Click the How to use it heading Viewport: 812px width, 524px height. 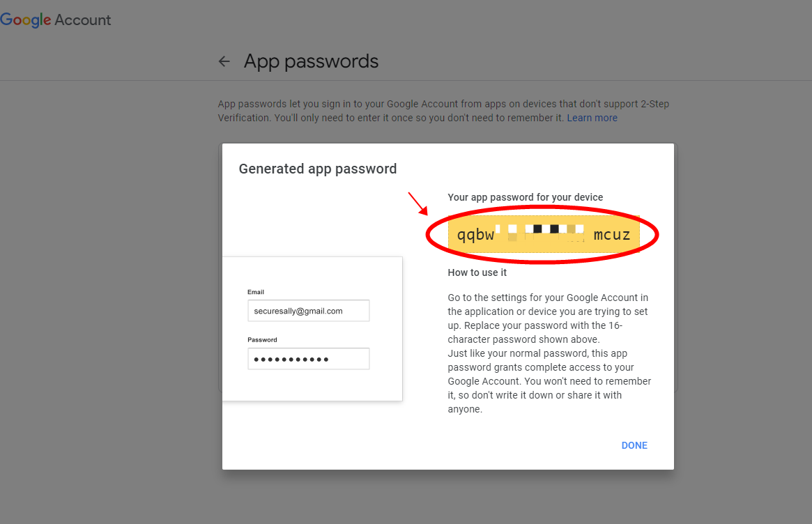point(477,273)
